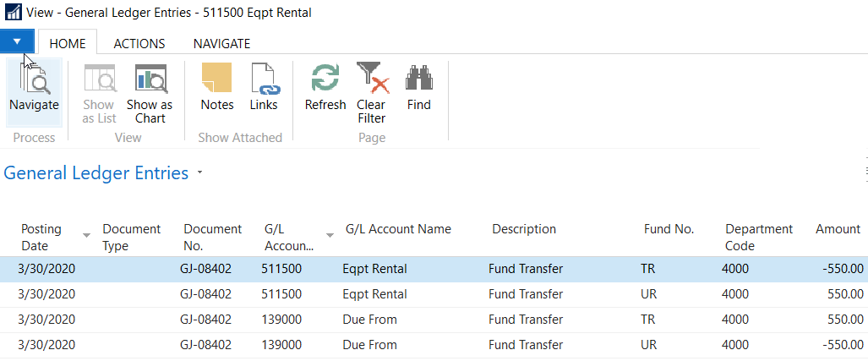Image resolution: width=868 pixels, height=361 pixels.
Task: Switch to the ACTIONS ribbon tab
Action: point(139,43)
